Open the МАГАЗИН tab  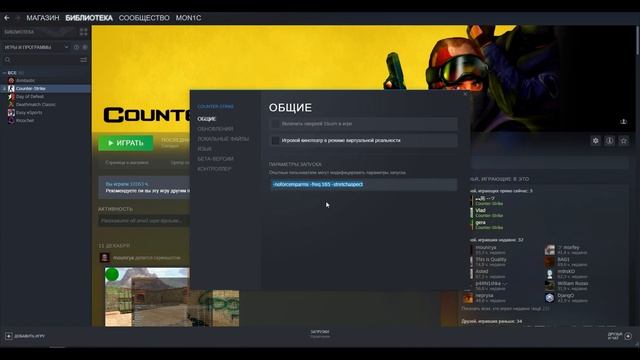pos(43,18)
